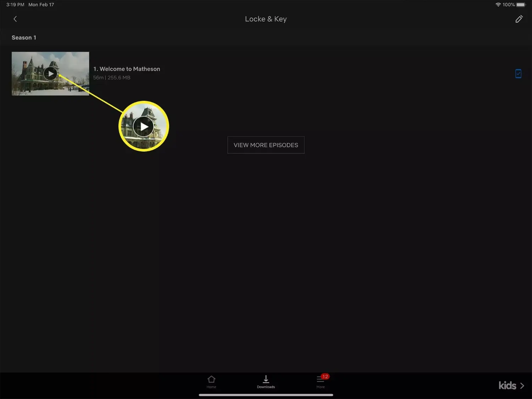Open the Welcome to Matheson house thumbnail
The width and height of the screenshot is (532, 399).
(x=50, y=73)
